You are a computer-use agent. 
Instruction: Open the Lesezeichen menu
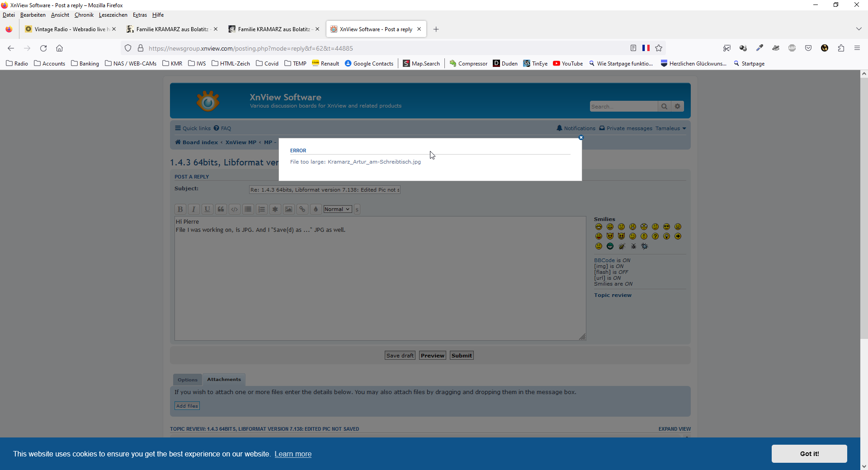click(x=113, y=15)
